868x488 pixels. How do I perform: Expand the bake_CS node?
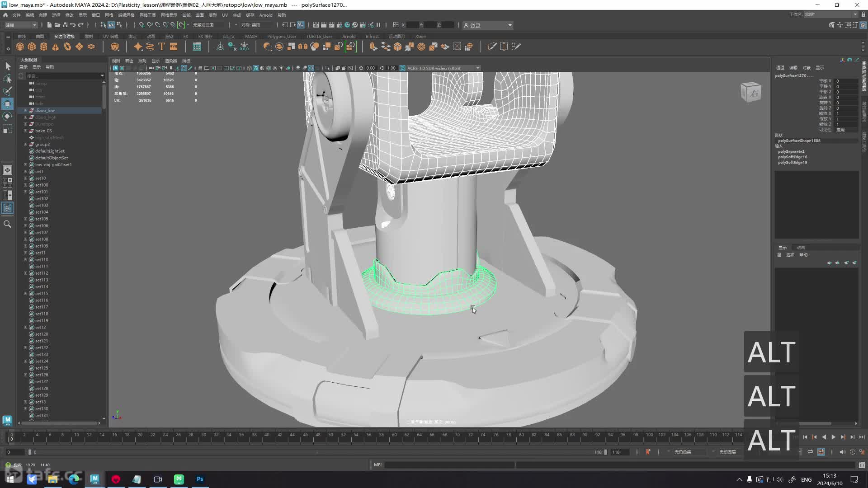(26, 131)
